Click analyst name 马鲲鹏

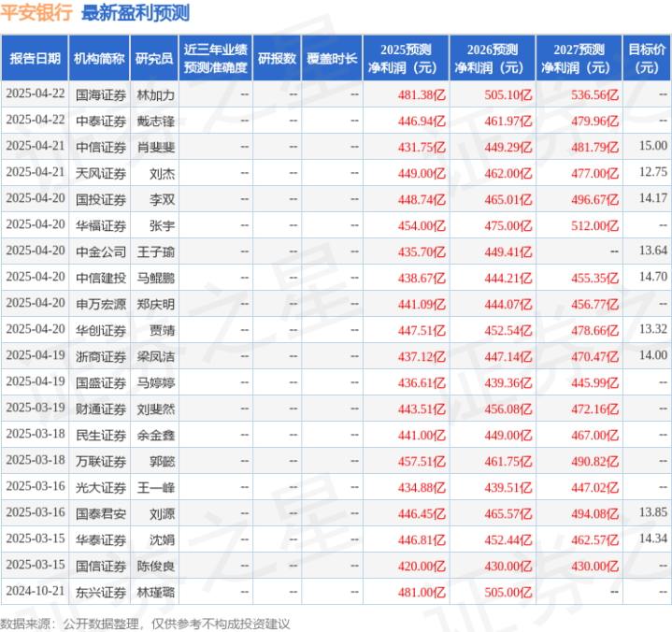155,279
